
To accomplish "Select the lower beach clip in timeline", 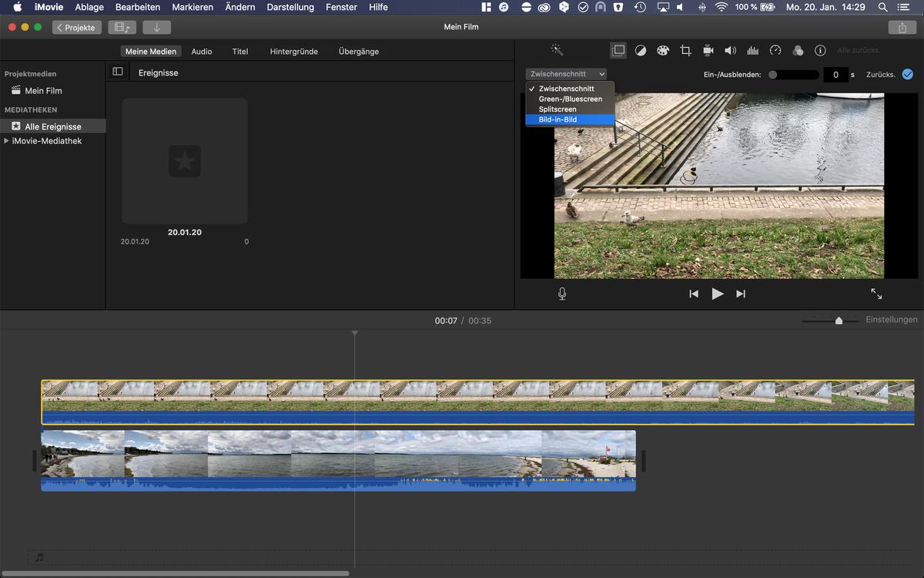I will [338, 460].
